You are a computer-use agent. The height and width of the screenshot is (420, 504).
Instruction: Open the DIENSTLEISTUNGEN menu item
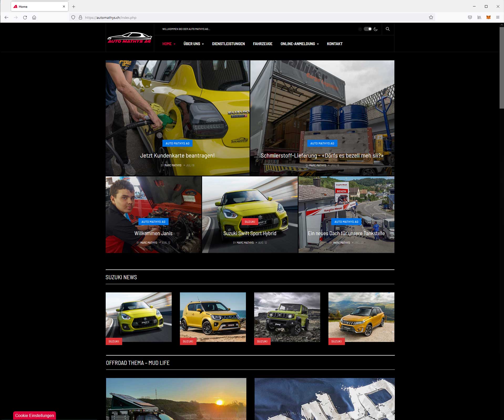[x=228, y=44]
